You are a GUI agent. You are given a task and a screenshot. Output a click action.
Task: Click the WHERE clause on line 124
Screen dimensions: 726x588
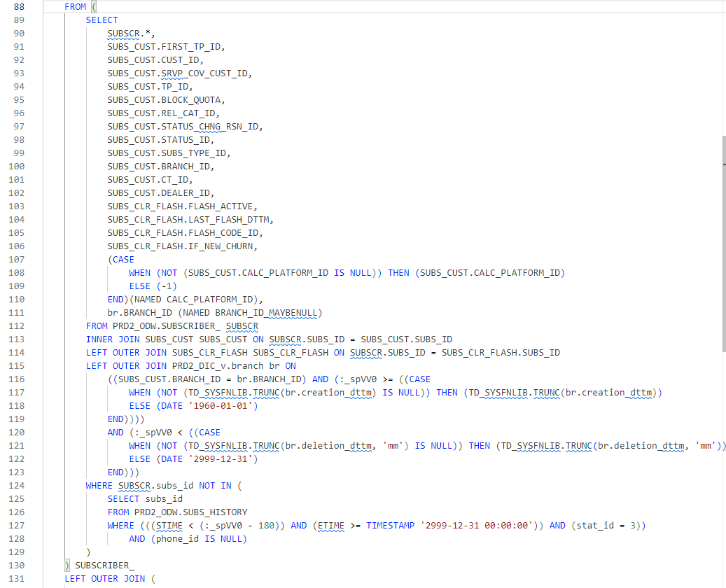tap(98, 485)
